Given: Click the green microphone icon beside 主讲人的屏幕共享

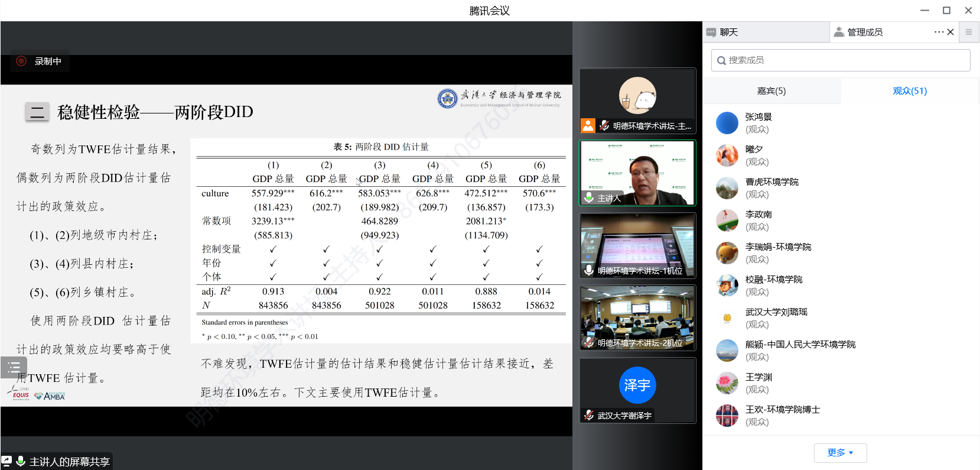Looking at the screenshot, I should (21, 461).
